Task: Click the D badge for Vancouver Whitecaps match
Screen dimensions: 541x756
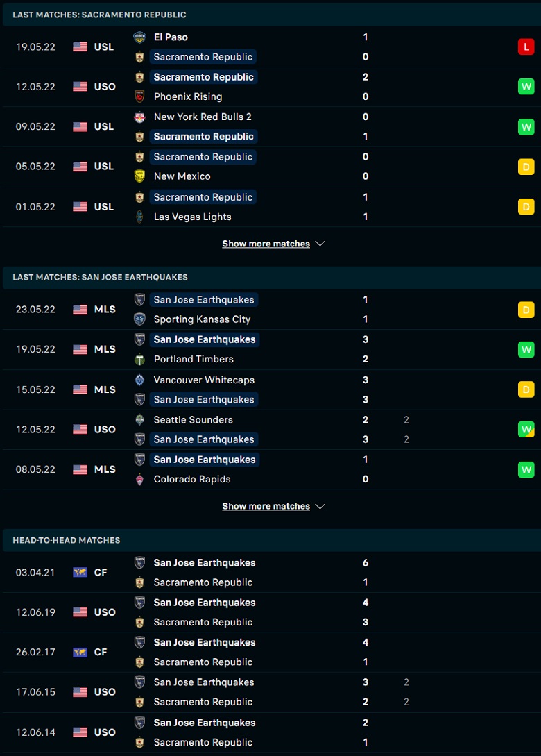Action: coord(526,389)
